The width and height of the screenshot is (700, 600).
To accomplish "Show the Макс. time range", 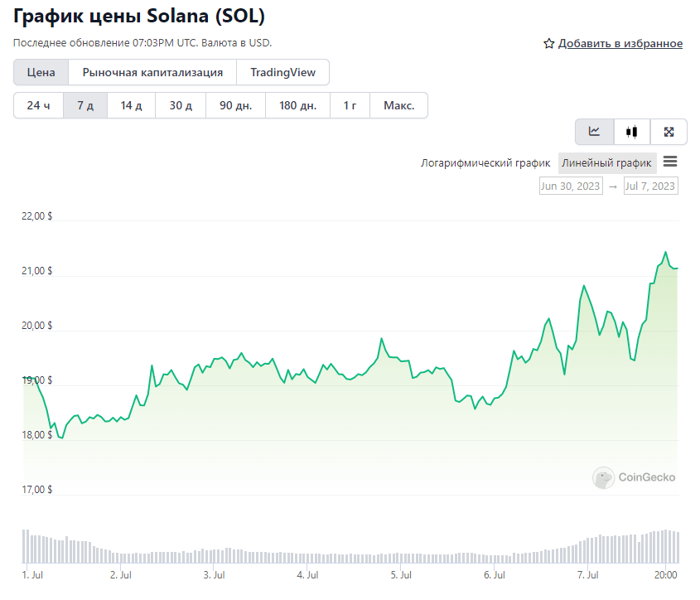I will [x=398, y=105].
